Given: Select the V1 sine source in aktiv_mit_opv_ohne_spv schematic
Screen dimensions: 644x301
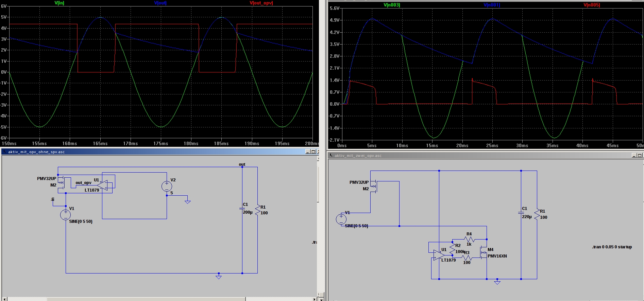Looking at the screenshot, I should (66, 215).
